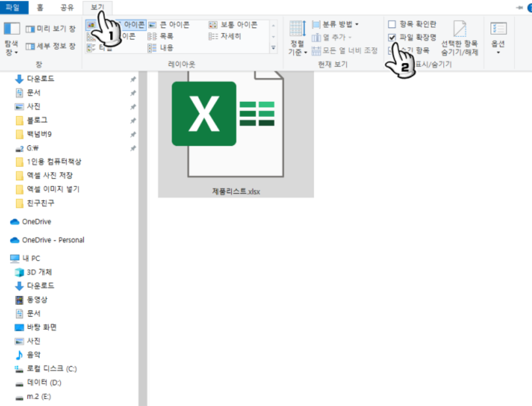Open the 탐색 창 dropdown

tap(11, 38)
